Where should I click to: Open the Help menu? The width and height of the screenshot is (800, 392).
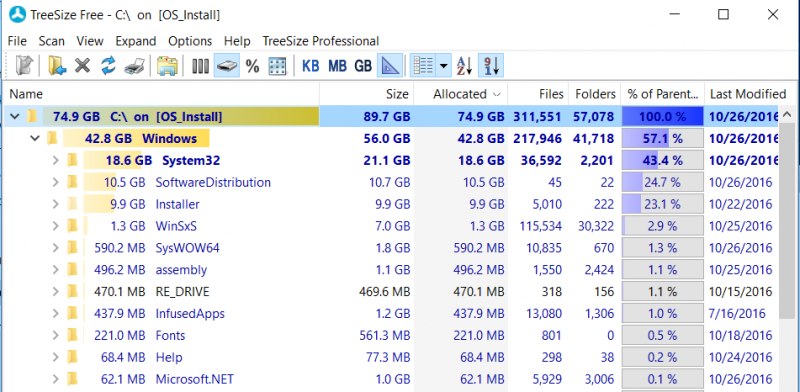[237, 41]
